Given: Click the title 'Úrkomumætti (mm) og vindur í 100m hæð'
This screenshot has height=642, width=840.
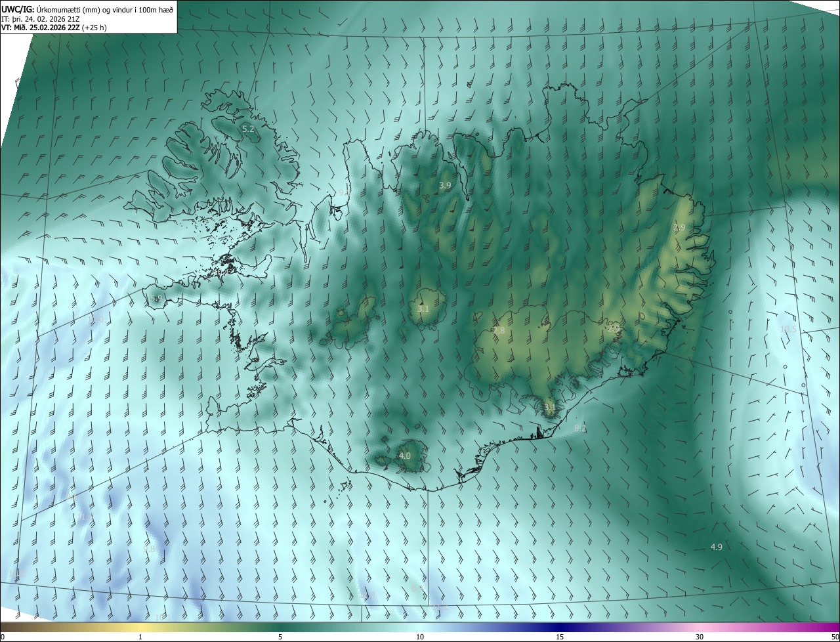Looking at the screenshot, I should coord(105,9).
